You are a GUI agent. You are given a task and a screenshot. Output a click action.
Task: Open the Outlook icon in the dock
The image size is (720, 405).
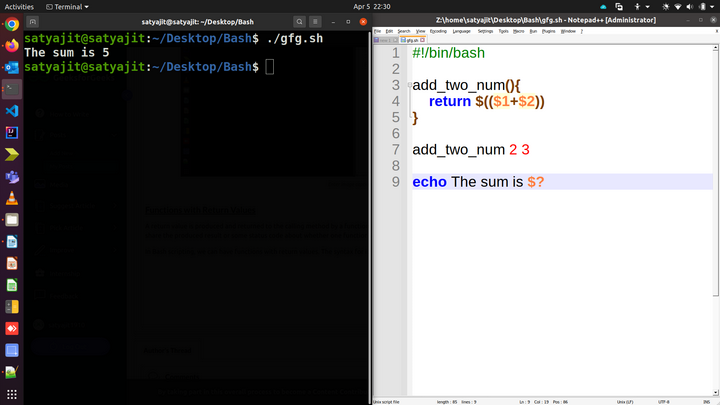click(12, 68)
